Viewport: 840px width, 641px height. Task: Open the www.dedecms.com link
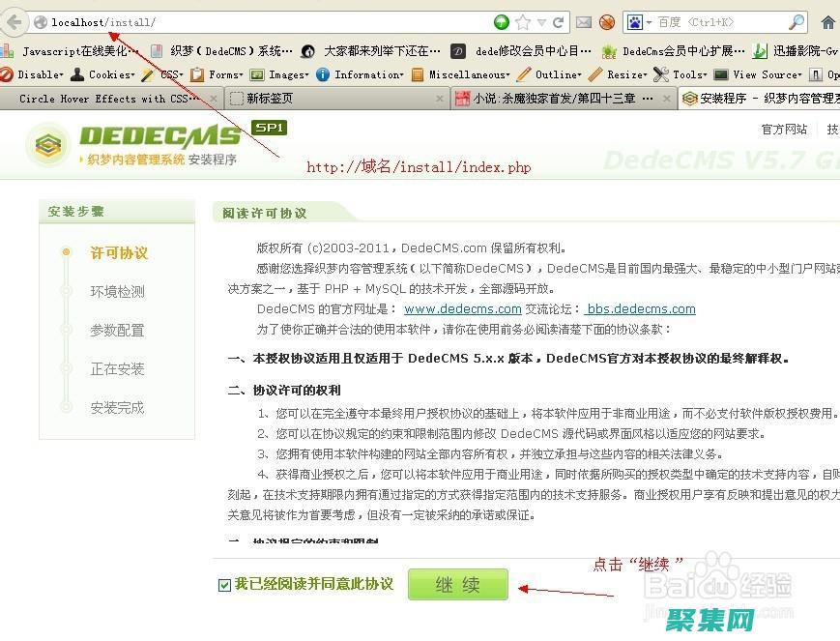462,308
